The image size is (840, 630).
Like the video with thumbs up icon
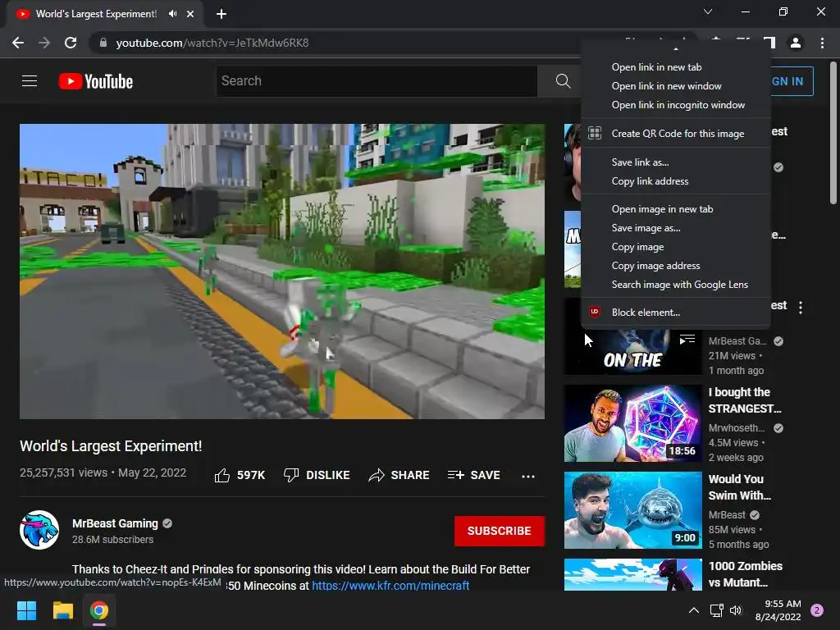tap(222, 475)
